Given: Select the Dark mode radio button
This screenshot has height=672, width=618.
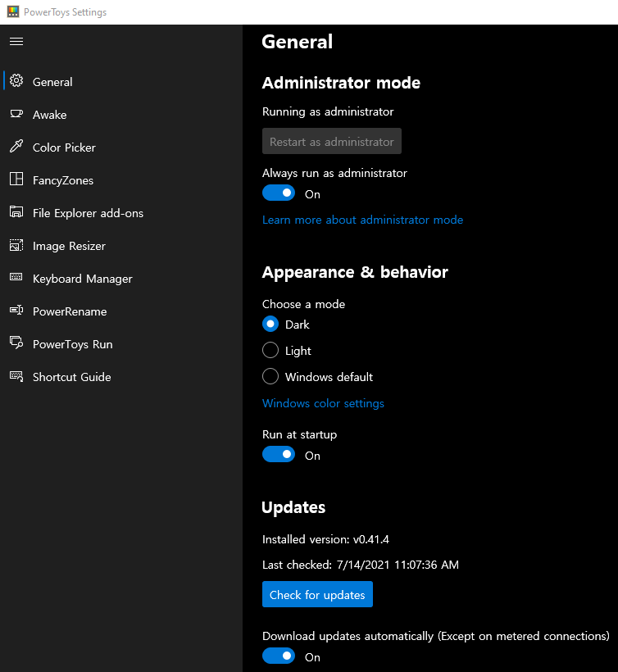Looking at the screenshot, I should [x=270, y=324].
